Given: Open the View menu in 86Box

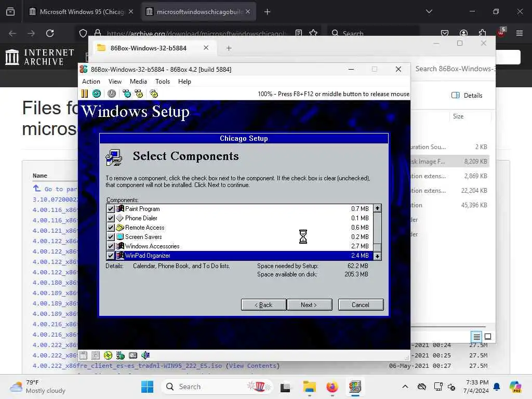Looking at the screenshot, I should 115,82.
